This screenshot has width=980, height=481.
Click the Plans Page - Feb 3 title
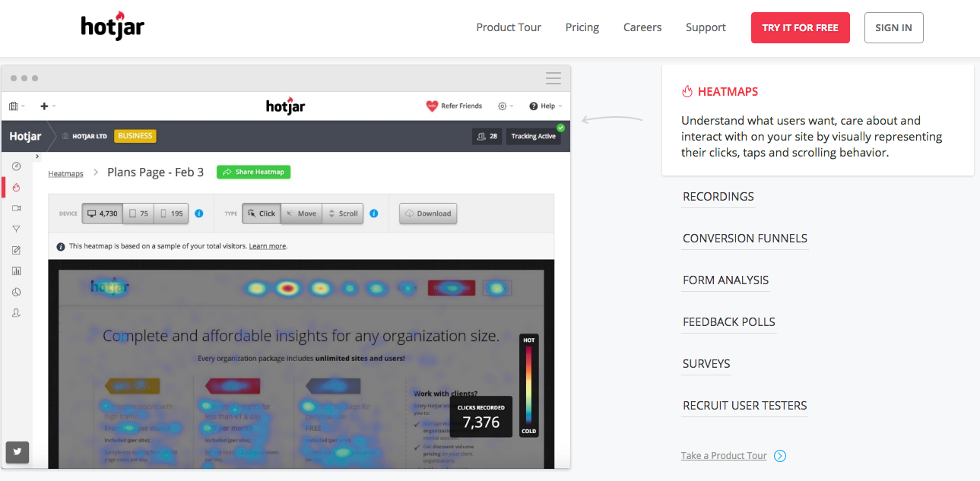click(156, 172)
